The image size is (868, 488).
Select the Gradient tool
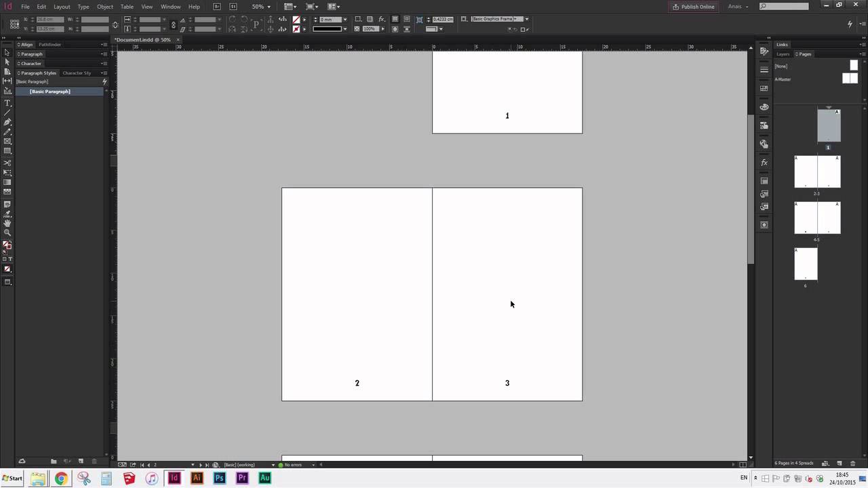click(7, 180)
